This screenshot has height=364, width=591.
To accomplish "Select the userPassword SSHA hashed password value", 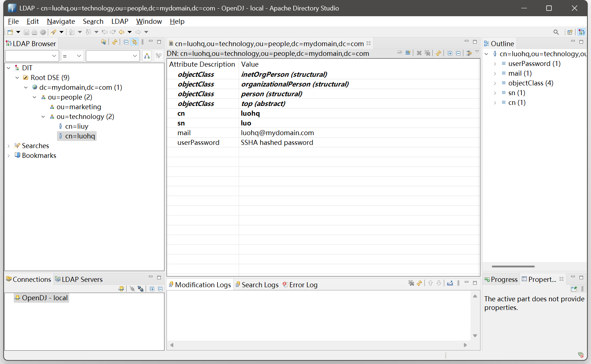I will tap(359, 142).
